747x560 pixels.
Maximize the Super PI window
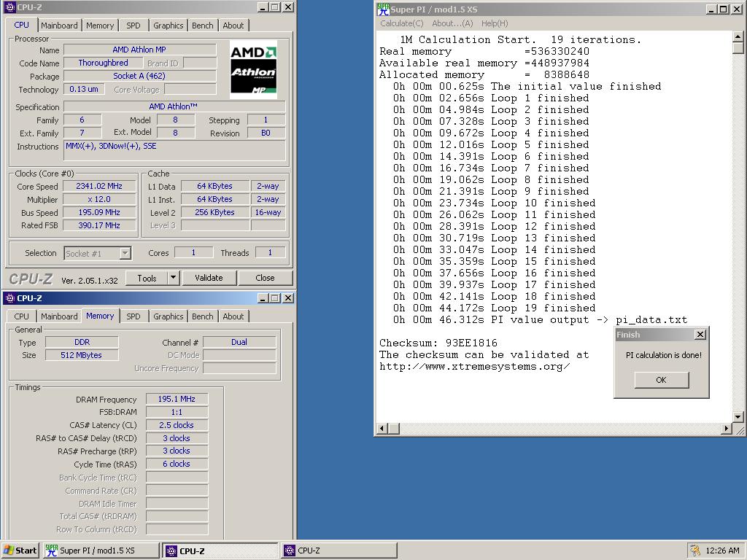tap(723, 9)
